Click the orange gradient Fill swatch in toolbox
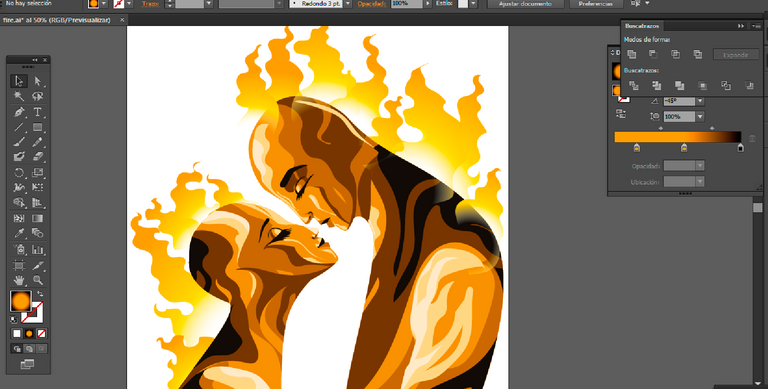The image size is (768, 389). point(21,301)
